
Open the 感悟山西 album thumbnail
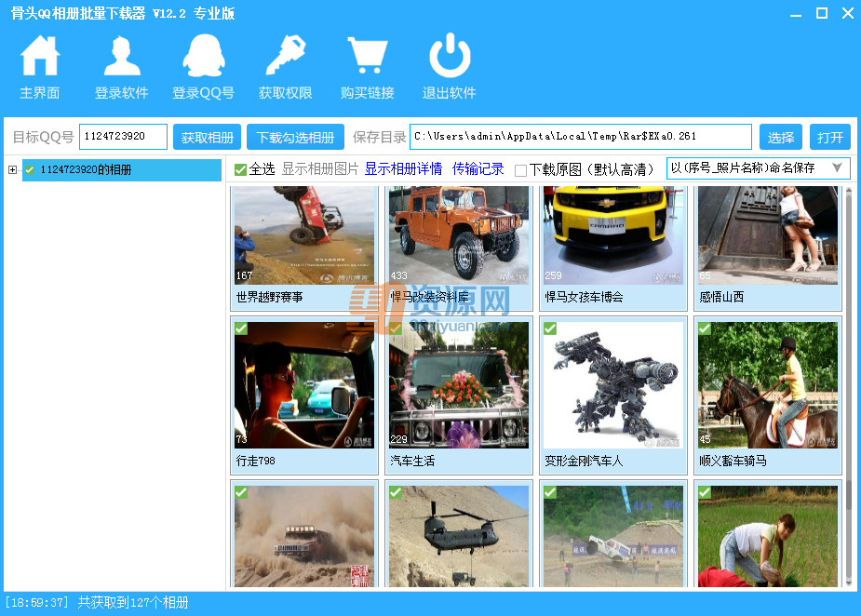pos(768,235)
